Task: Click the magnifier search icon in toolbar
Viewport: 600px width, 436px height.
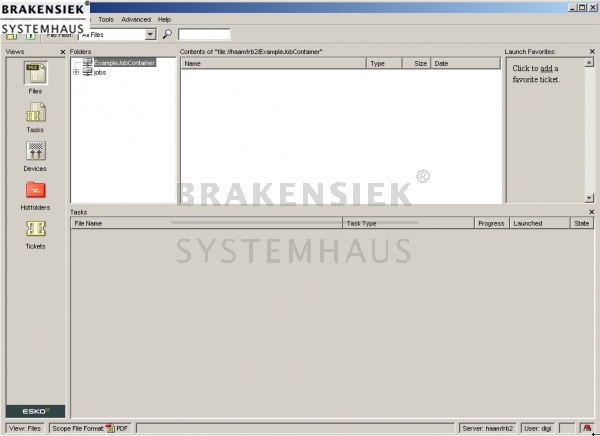Action: tap(167, 34)
